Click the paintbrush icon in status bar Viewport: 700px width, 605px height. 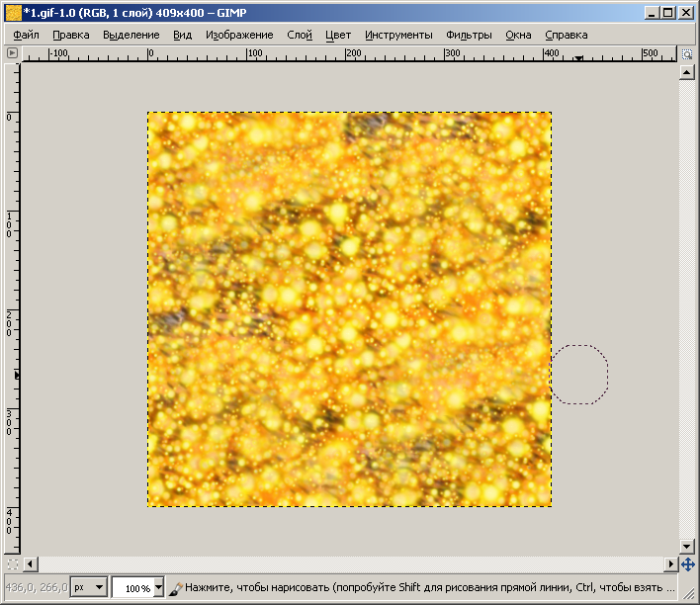175,588
